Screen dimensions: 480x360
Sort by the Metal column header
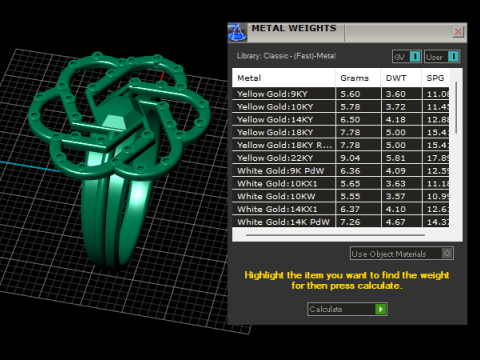(x=284, y=78)
